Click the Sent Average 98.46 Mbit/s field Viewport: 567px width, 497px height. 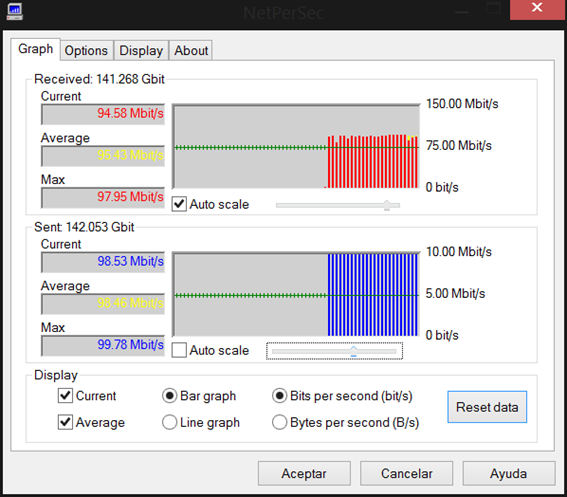[x=103, y=303]
